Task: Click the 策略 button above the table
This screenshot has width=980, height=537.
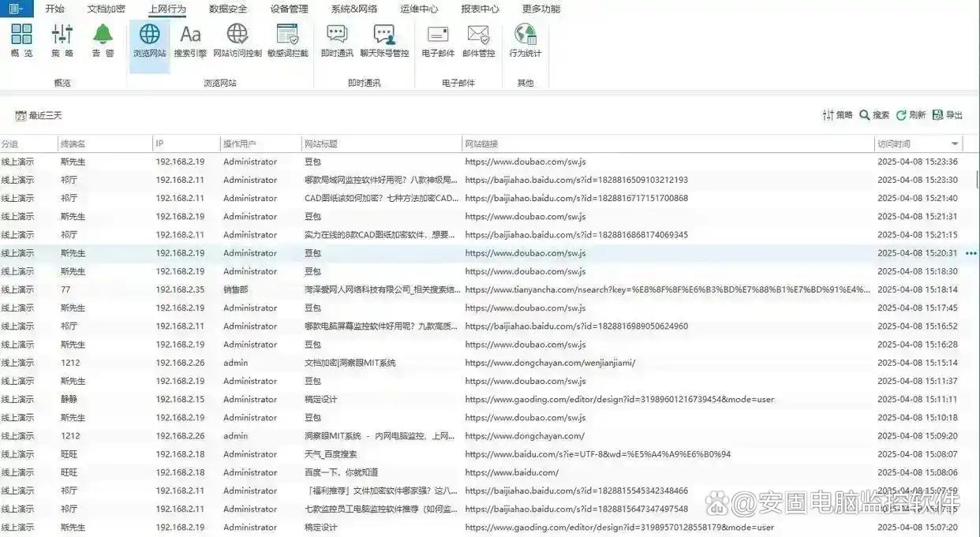Action: click(x=837, y=115)
